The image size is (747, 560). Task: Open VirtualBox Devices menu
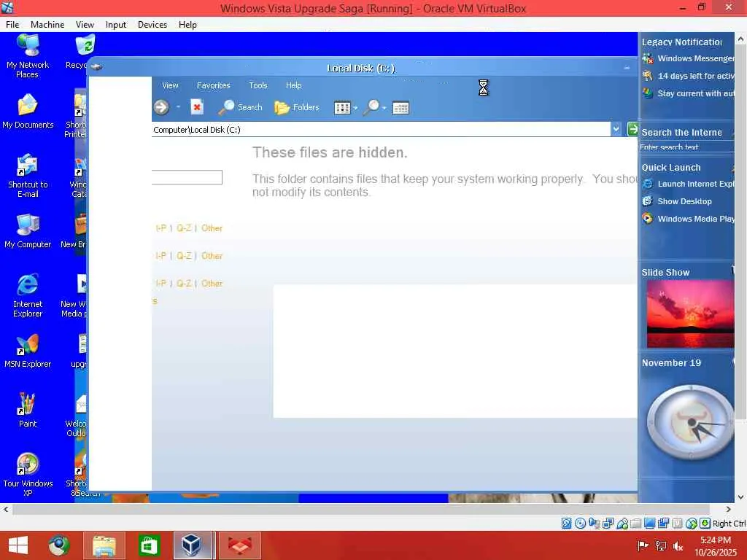pyautogui.click(x=152, y=25)
